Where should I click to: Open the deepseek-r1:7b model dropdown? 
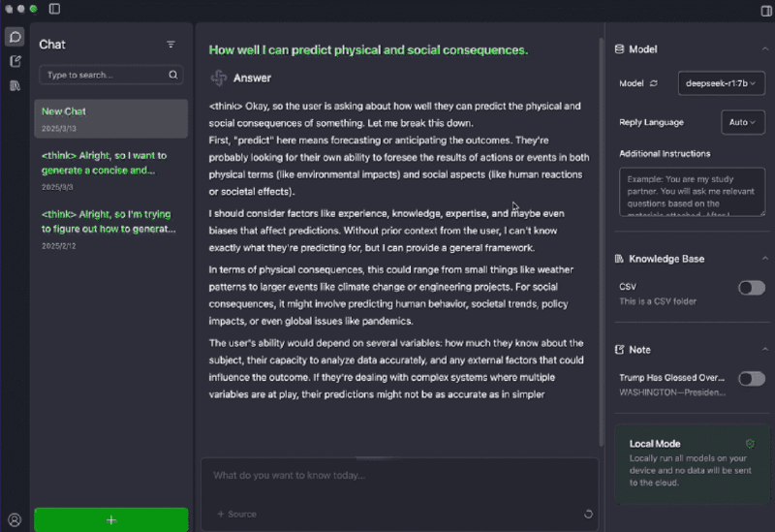click(x=722, y=84)
